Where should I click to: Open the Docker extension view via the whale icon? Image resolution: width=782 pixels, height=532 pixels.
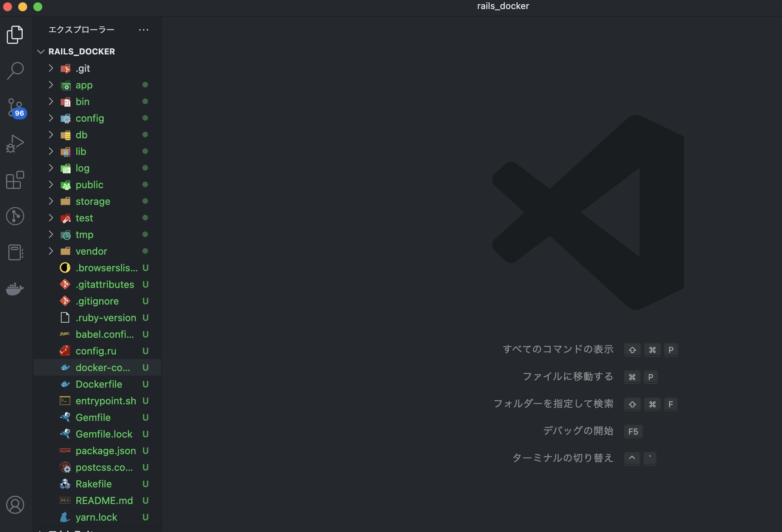pyautogui.click(x=15, y=289)
